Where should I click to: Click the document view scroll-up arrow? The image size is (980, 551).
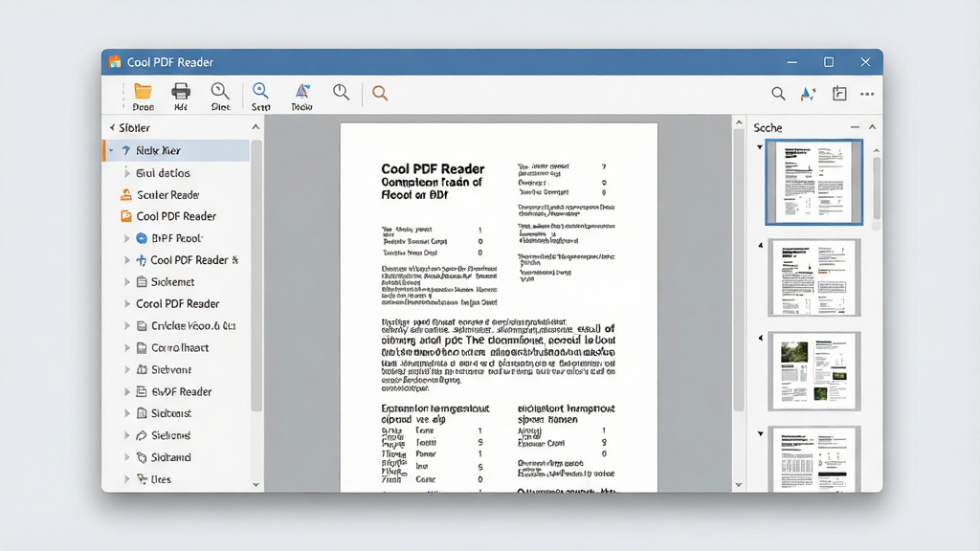click(739, 122)
